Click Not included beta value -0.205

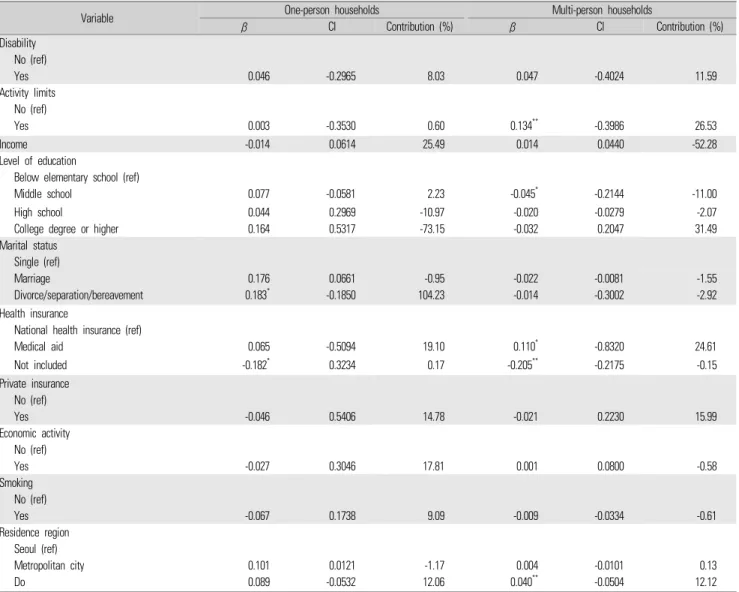coord(524,365)
